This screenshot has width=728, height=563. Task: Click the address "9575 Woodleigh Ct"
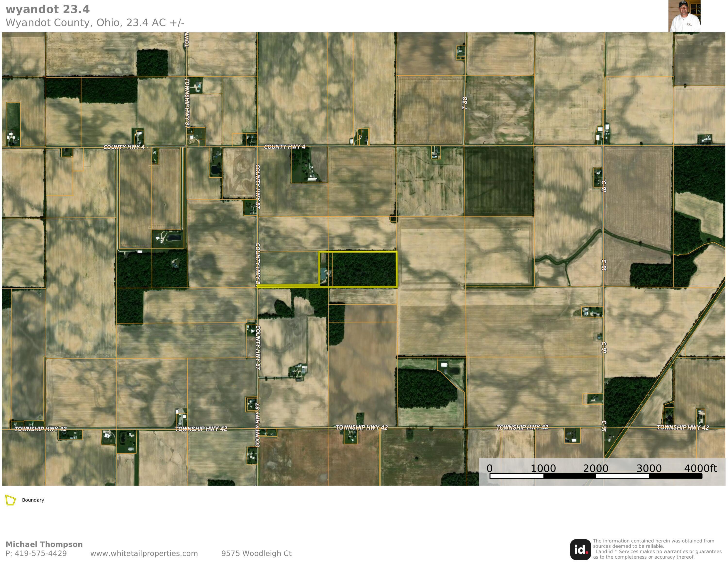pos(256,553)
